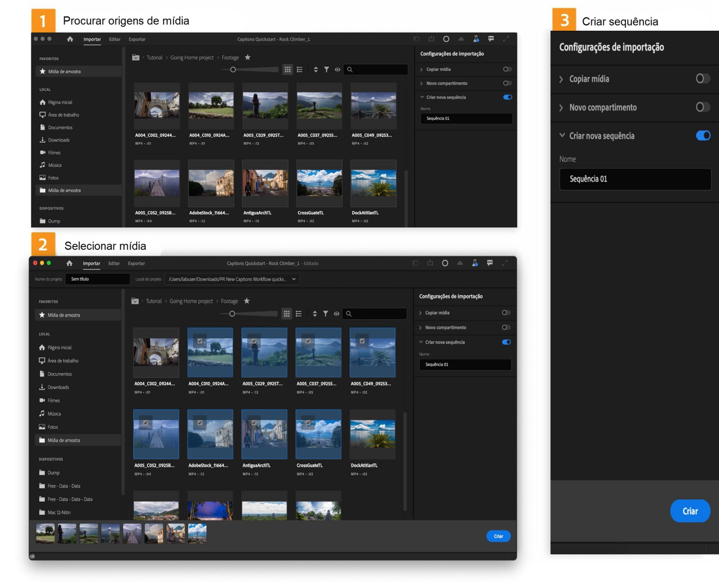Viewport: 719px width, 588px height.
Task: Open the Local do projeto dropdown
Action: pyautogui.click(x=295, y=279)
